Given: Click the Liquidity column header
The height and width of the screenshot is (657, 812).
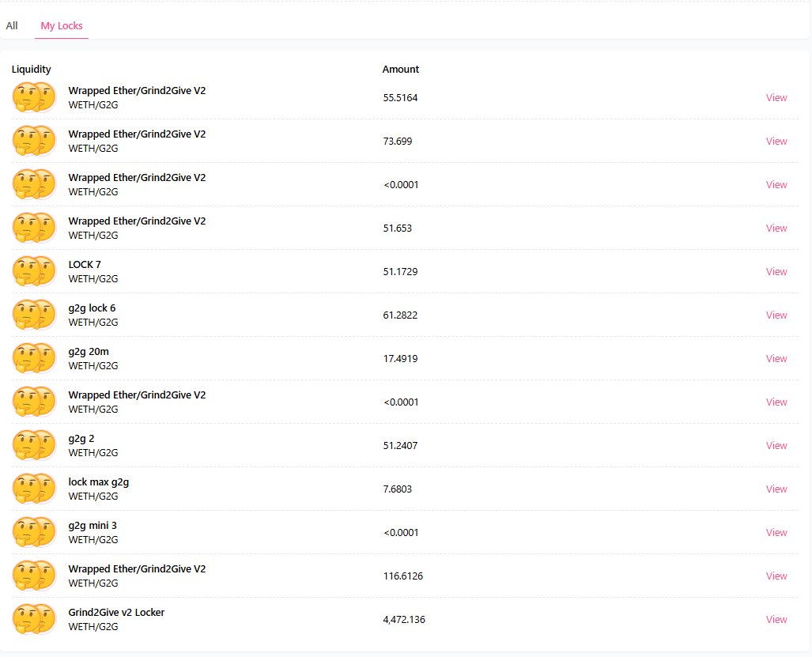Looking at the screenshot, I should pyautogui.click(x=31, y=69).
